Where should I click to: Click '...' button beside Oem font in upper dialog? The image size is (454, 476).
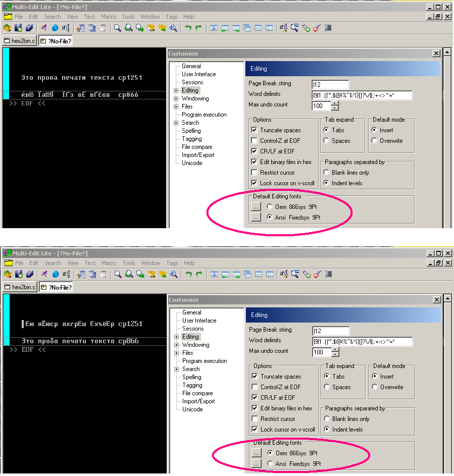(256, 207)
